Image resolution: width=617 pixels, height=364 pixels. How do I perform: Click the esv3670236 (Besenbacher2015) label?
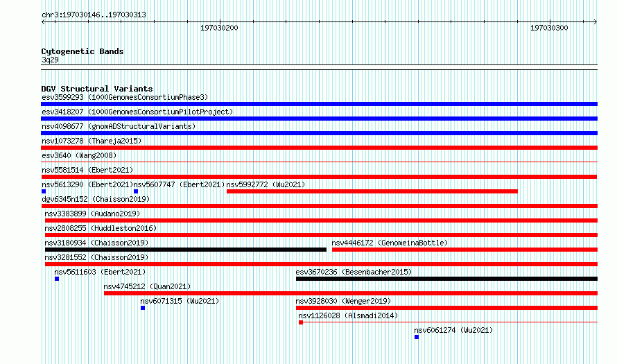(354, 272)
